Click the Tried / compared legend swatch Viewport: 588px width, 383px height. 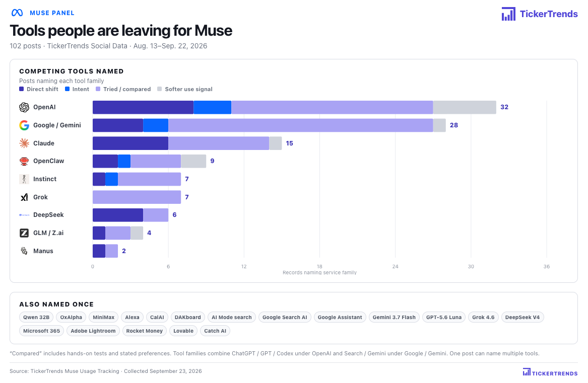click(98, 89)
